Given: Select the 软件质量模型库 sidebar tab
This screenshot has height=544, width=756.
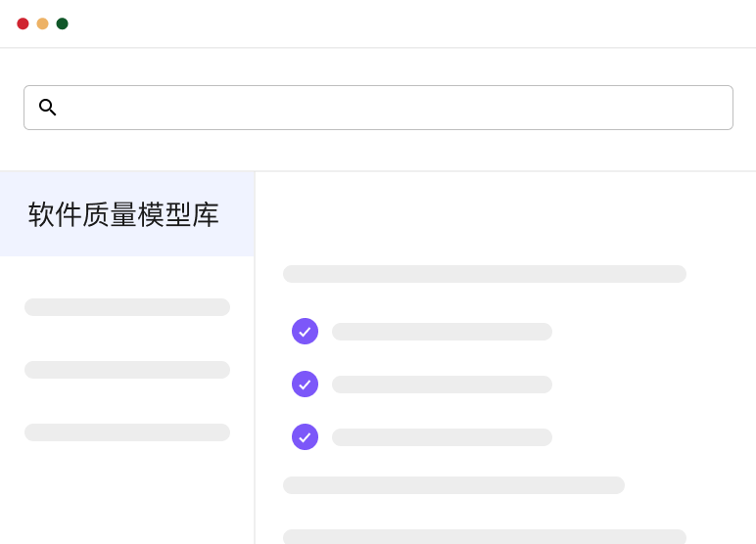Looking at the screenshot, I should pyautogui.click(x=124, y=214).
